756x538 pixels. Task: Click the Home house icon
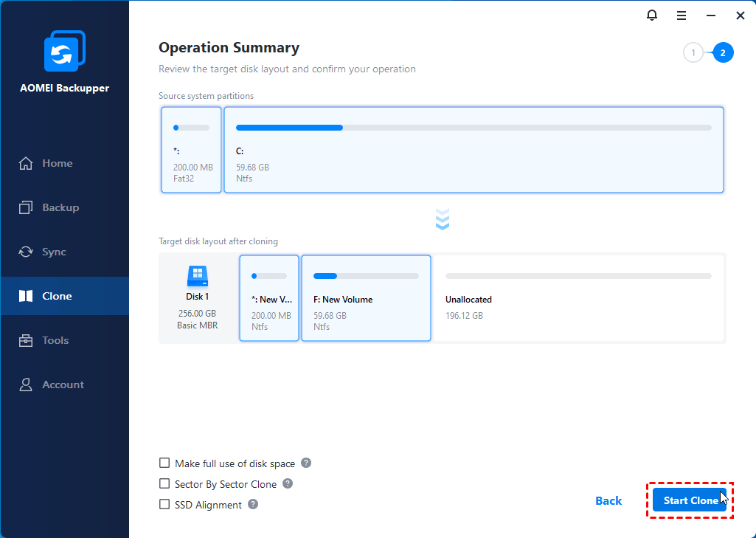tap(26, 163)
